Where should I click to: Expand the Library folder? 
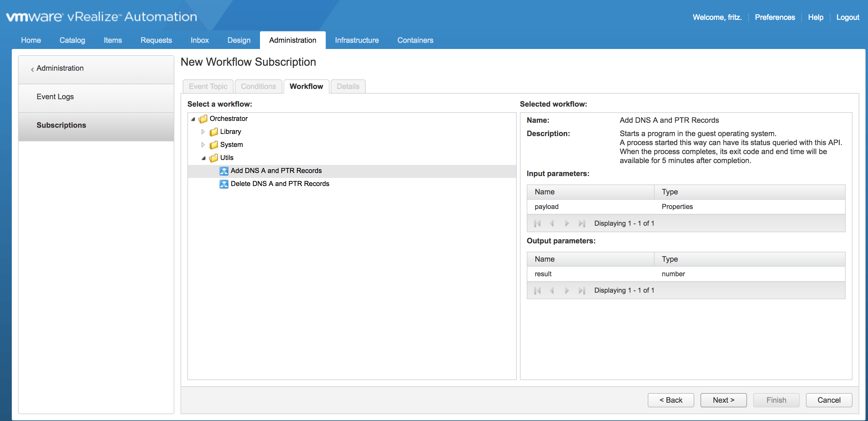[x=203, y=132]
